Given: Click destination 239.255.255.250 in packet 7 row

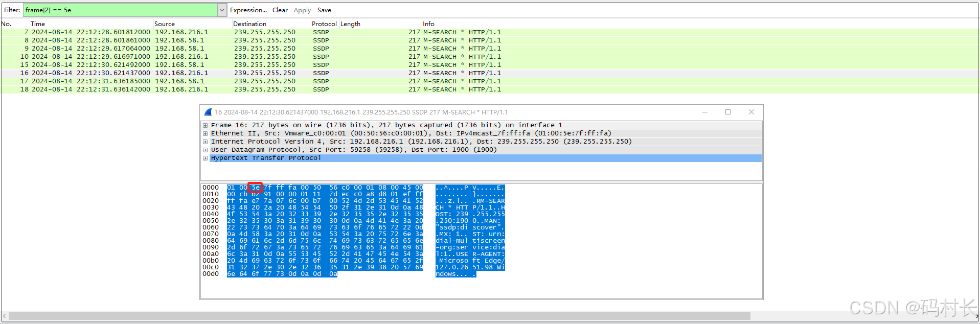Looking at the screenshot, I should pos(265,32).
